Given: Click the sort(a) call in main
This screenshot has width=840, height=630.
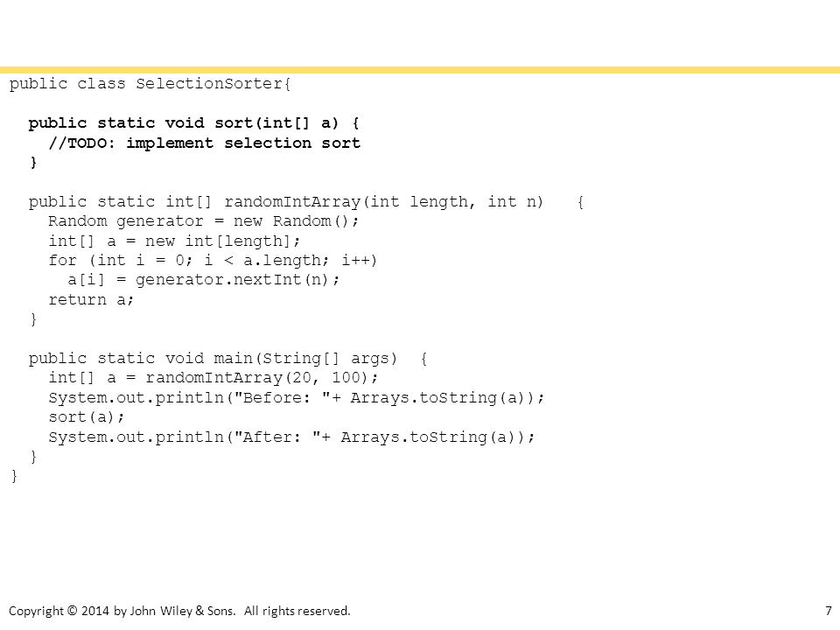Looking at the screenshot, I should click(x=87, y=416).
